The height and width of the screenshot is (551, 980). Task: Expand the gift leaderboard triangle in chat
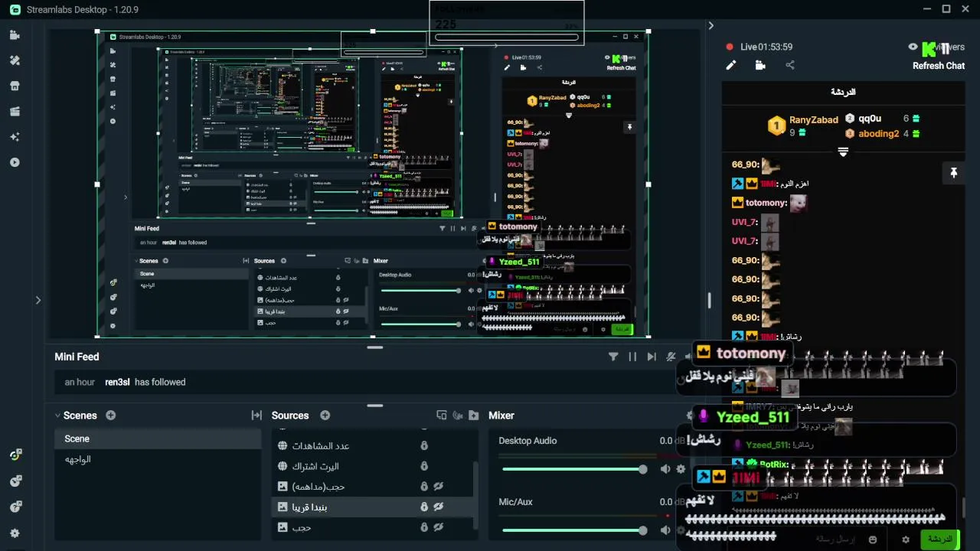coord(843,152)
